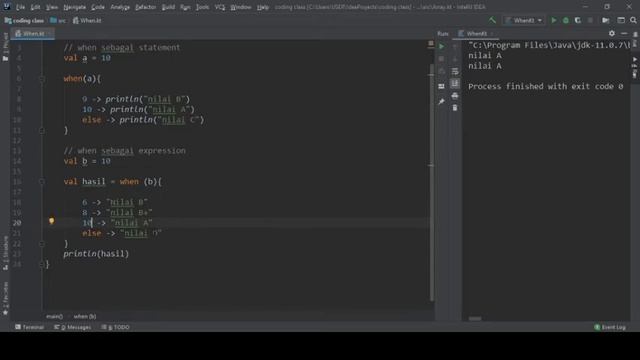
Task: Click the Search Everywhere magnifier icon
Action: [x=633, y=20]
